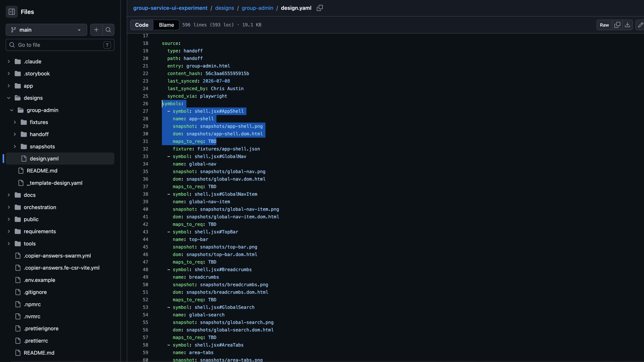Click the text 'fixtures/app-shell.json'
The width and height of the screenshot is (644, 362).
tap(228, 149)
